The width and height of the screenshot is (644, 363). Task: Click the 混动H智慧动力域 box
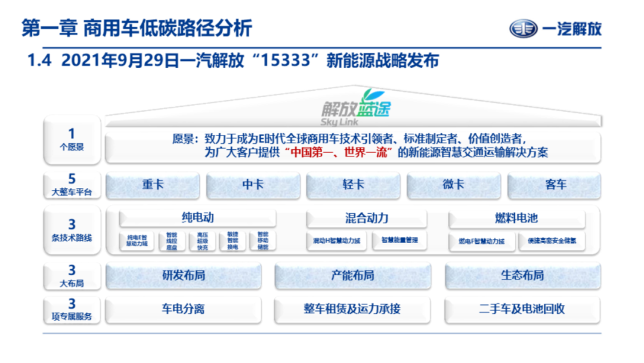coord(337,241)
